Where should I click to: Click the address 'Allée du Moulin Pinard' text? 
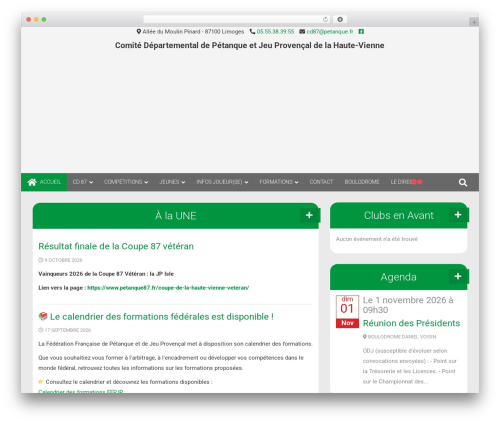(x=193, y=32)
